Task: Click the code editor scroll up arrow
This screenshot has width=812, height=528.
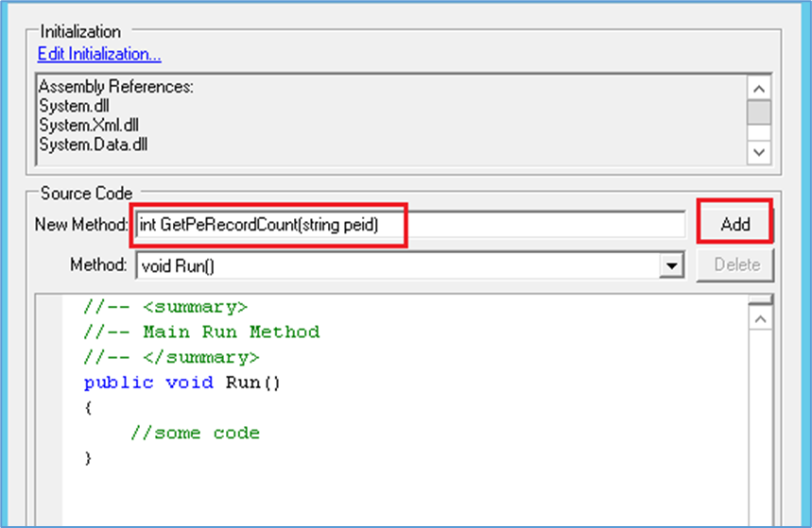Action: tap(760, 319)
